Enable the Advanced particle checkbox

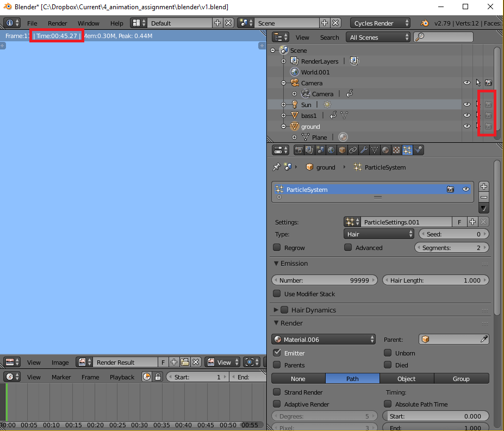click(348, 247)
